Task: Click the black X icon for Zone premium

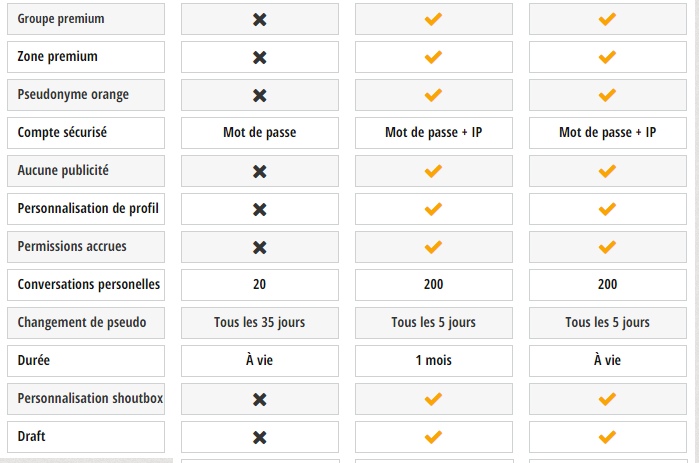Action: (259, 57)
